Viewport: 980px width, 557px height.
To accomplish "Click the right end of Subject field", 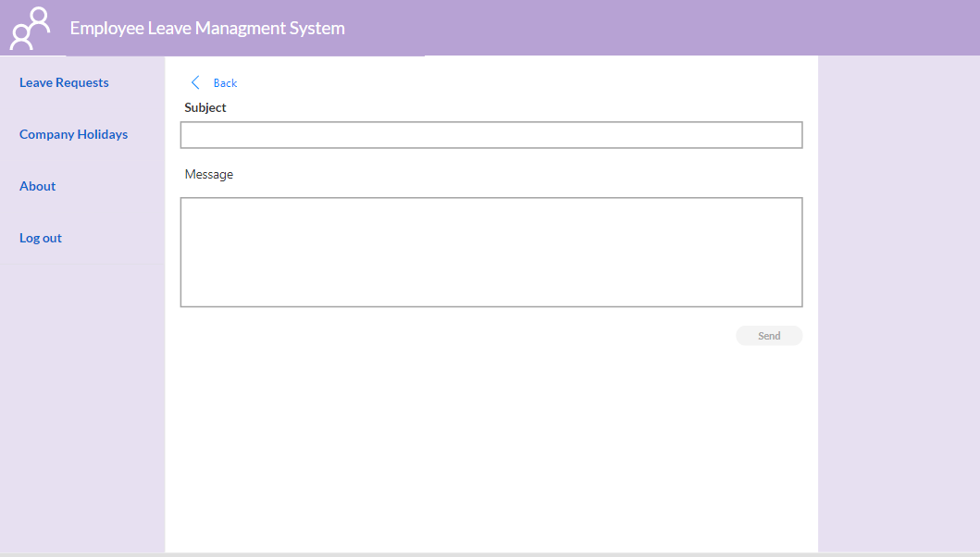I will pos(795,135).
